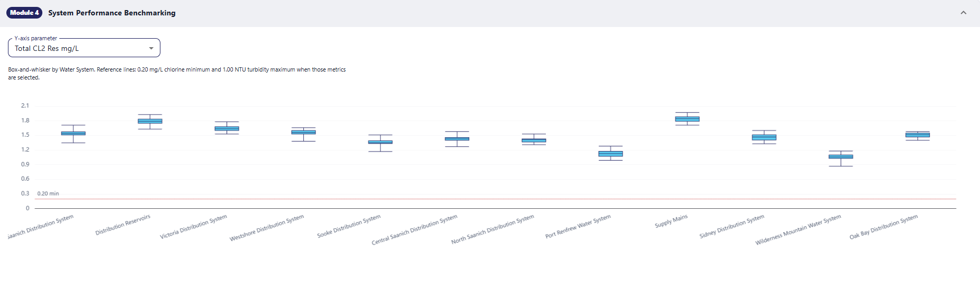The image size is (980, 283).
Task: Click the 'Westshore Distribution System' axis label
Action: point(267,228)
